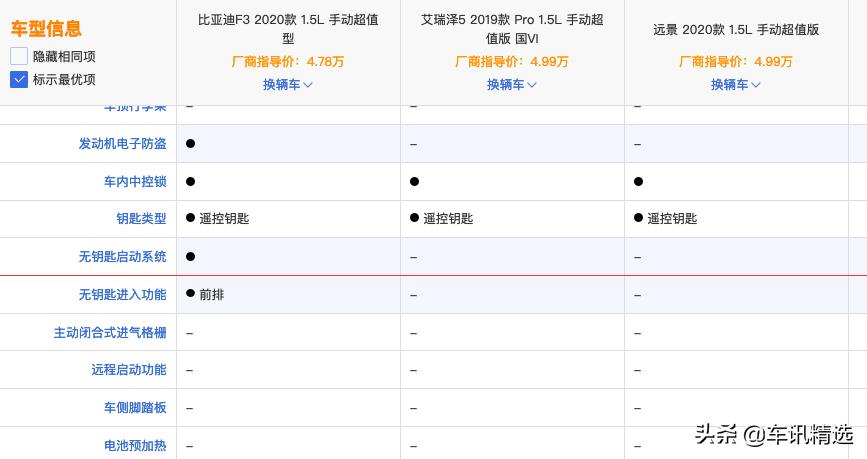
Task: Click 比亚迪F3 发动机电子防盗 dot icon
Action: [190, 144]
